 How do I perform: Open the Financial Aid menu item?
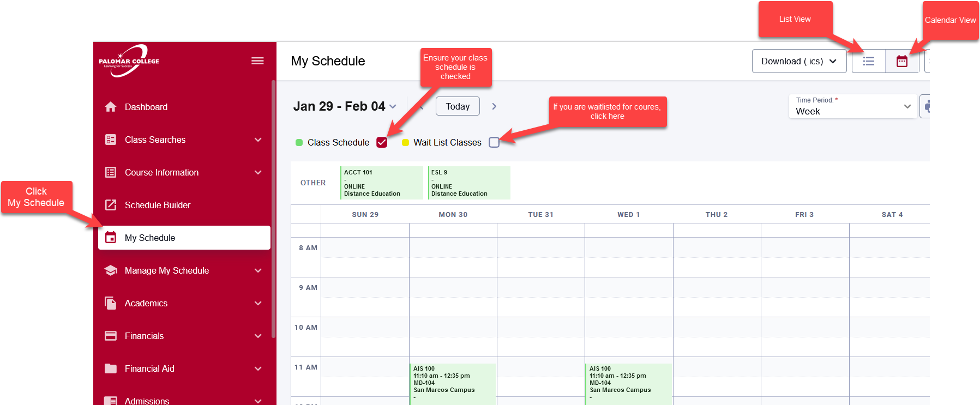click(x=184, y=368)
